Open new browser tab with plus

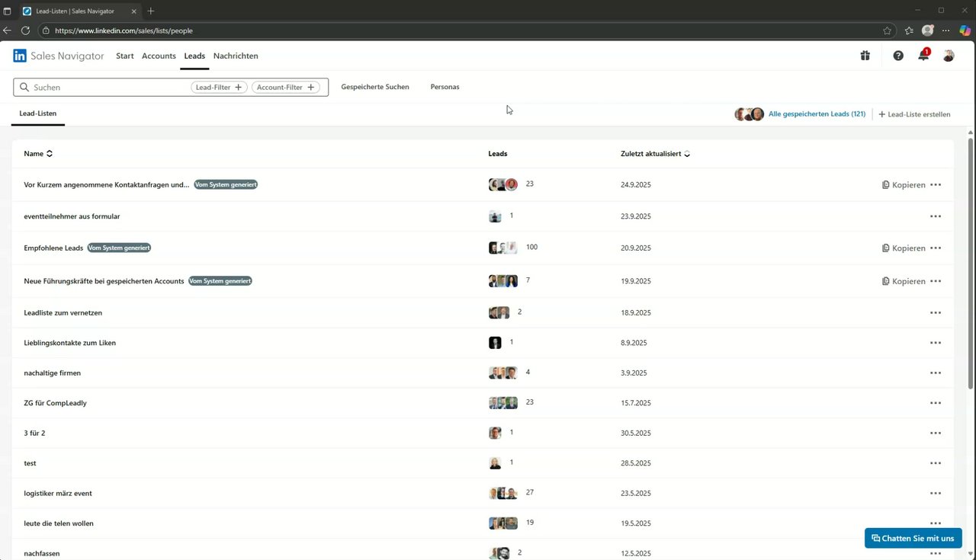click(150, 11)
